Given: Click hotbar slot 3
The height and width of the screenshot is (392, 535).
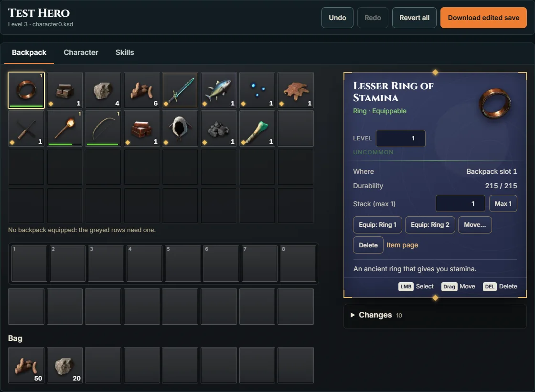Looking at the screenshot, I should 106,264.
